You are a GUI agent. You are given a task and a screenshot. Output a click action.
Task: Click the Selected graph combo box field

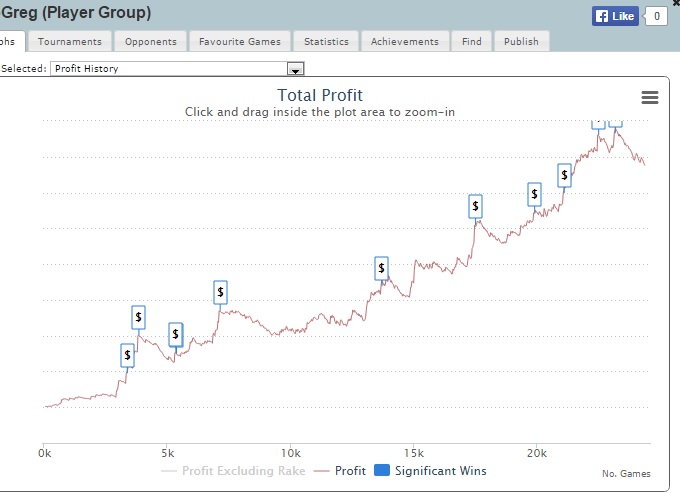(x=170, y=69)
